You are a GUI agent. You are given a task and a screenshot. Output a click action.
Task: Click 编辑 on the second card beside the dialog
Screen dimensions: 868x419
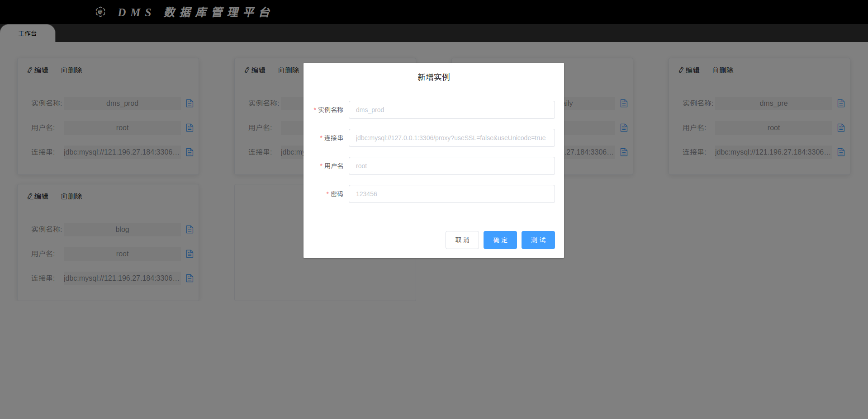click(255, 70)
